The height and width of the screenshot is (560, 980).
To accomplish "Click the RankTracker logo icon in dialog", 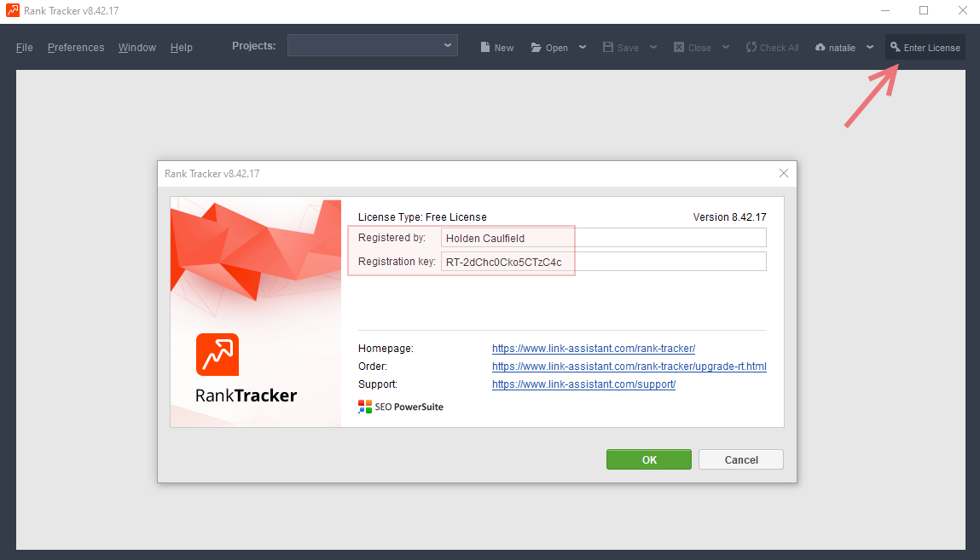I will 217,355.
